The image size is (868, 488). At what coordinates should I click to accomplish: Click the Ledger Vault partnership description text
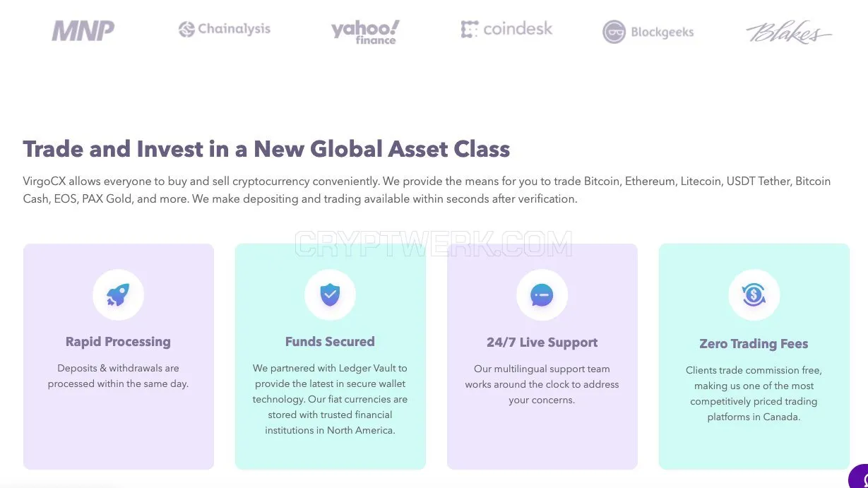[330, 399]
